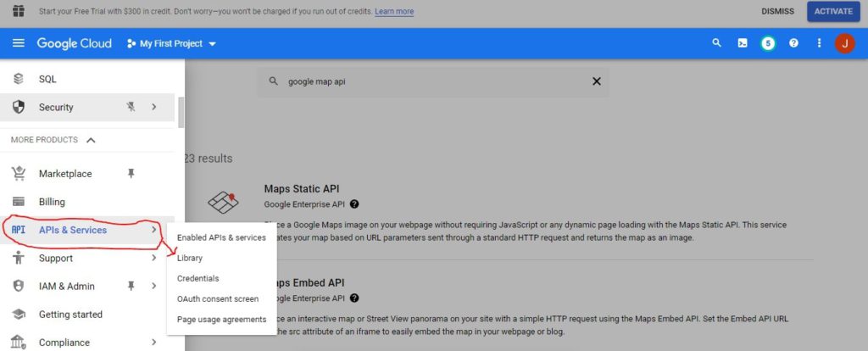Open My First Project selector dropdown
Viewport: 868px width, 351px height.
(172, 43)
